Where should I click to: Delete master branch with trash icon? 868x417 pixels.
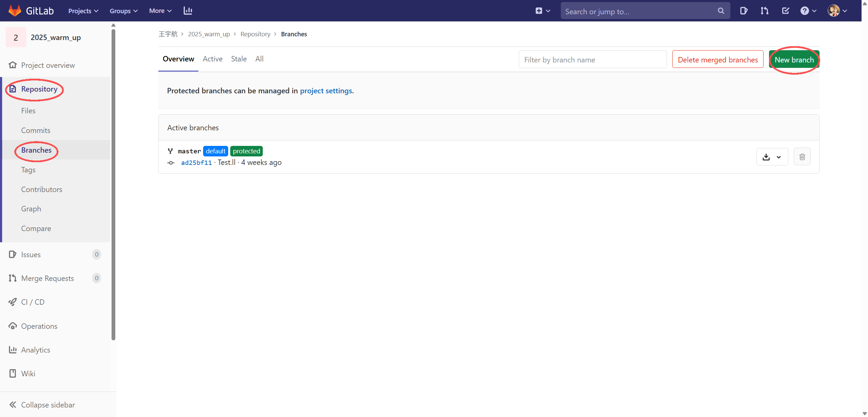point(802,157)
